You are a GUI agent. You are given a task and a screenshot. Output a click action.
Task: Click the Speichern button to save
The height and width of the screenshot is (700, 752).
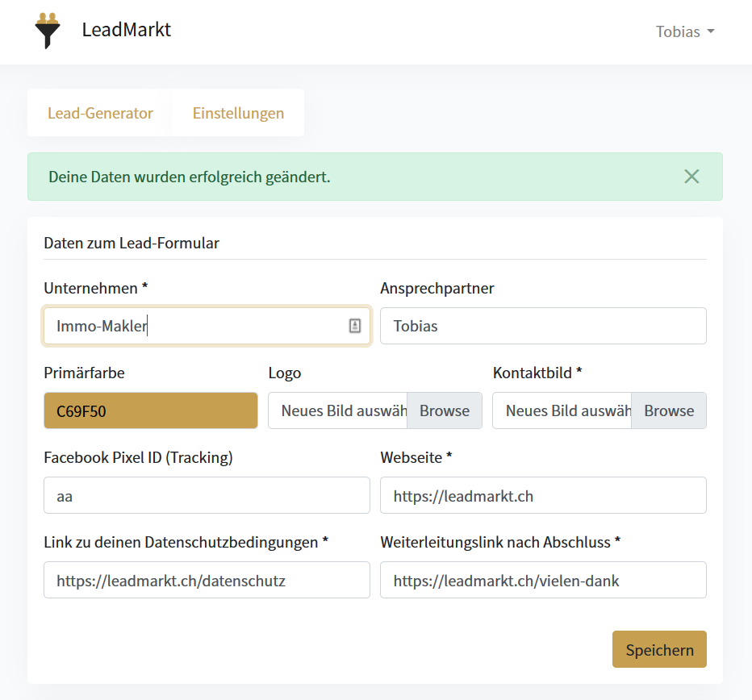pos(659,649)
